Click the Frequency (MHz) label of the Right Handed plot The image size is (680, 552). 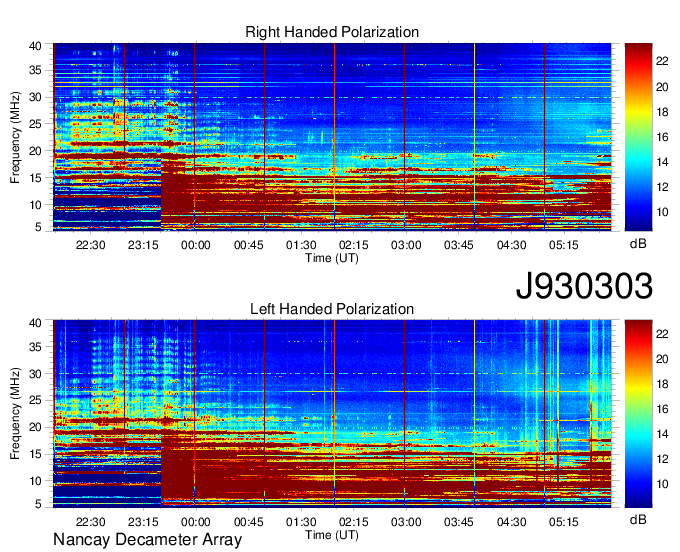coord(15,137)
